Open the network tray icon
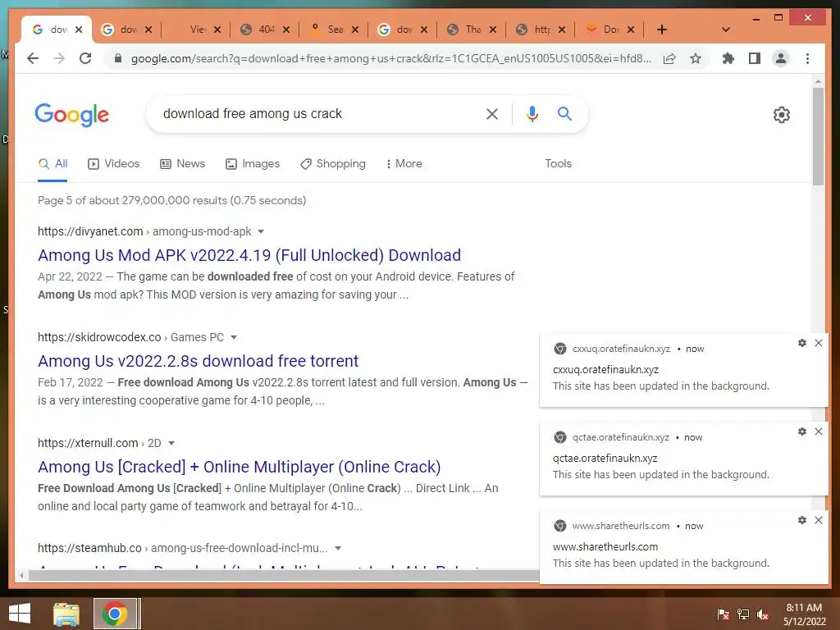The image size is (840, 630). tap(743, 614)
